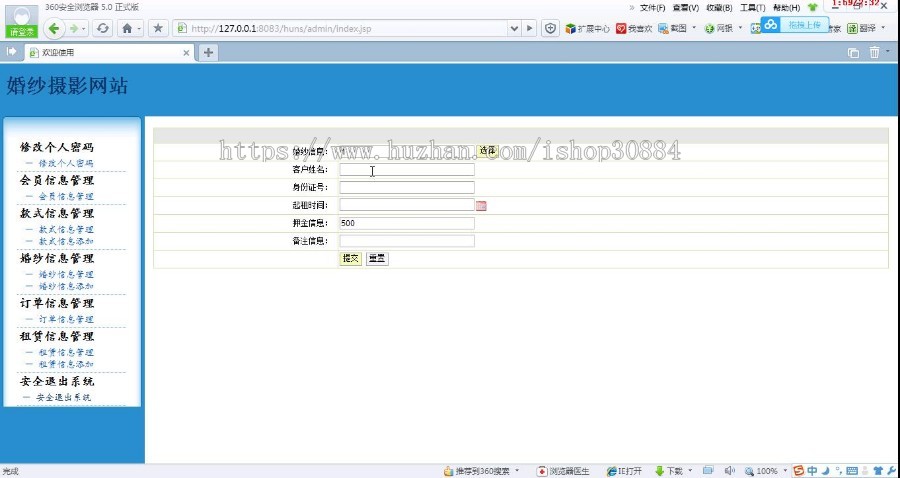
Task: Close the 欢迎使用 tab
Action: click(186, 53)
